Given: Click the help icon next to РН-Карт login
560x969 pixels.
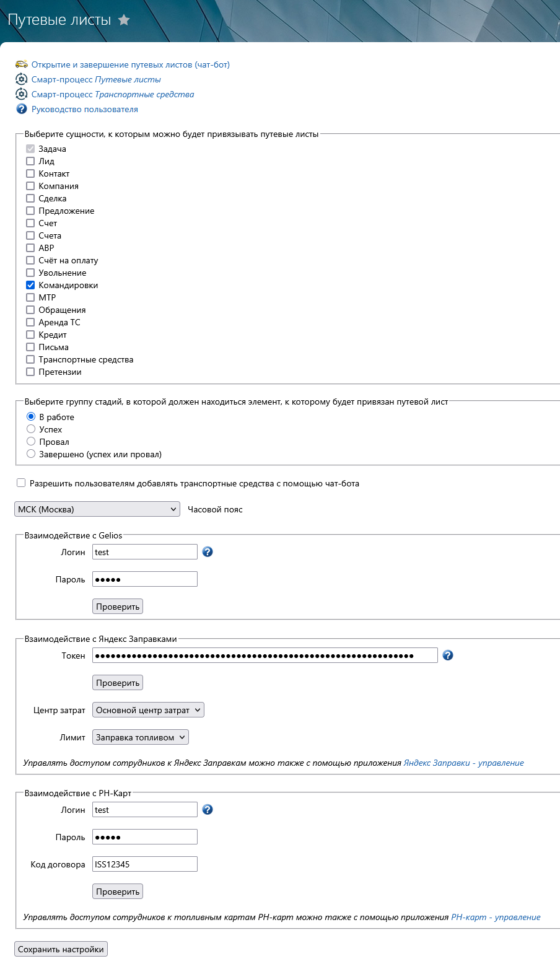Looking at the screenshot, I should point(208,809).
